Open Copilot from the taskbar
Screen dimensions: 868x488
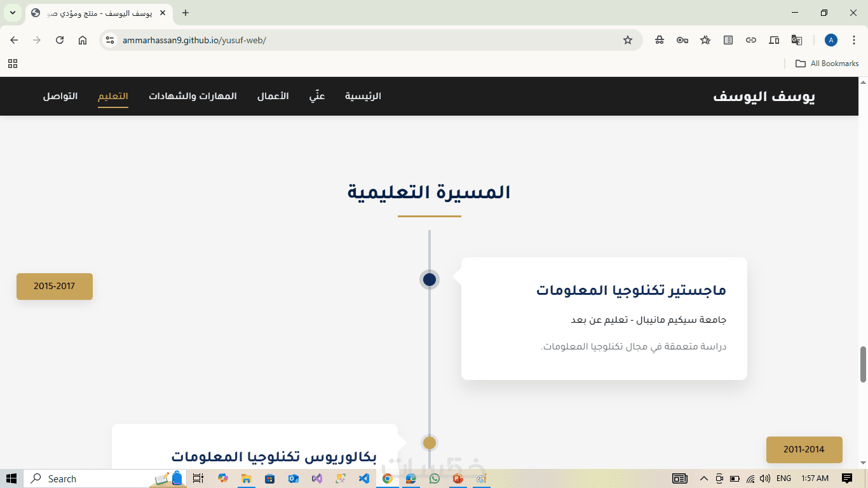(222, 478)
